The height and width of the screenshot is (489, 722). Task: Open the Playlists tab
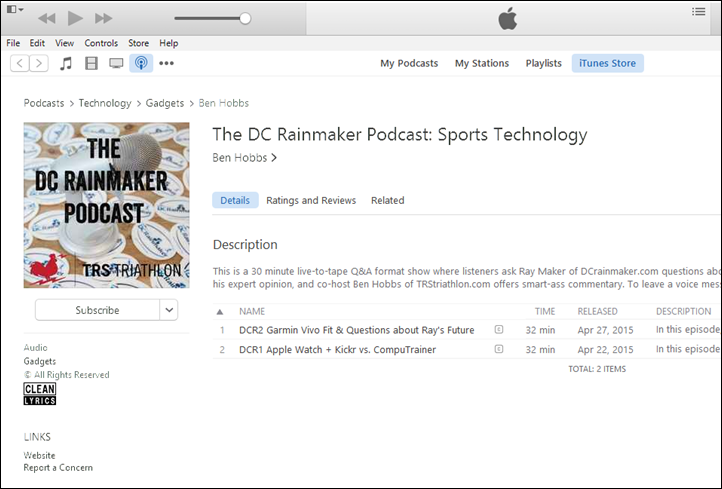(543, 63)
